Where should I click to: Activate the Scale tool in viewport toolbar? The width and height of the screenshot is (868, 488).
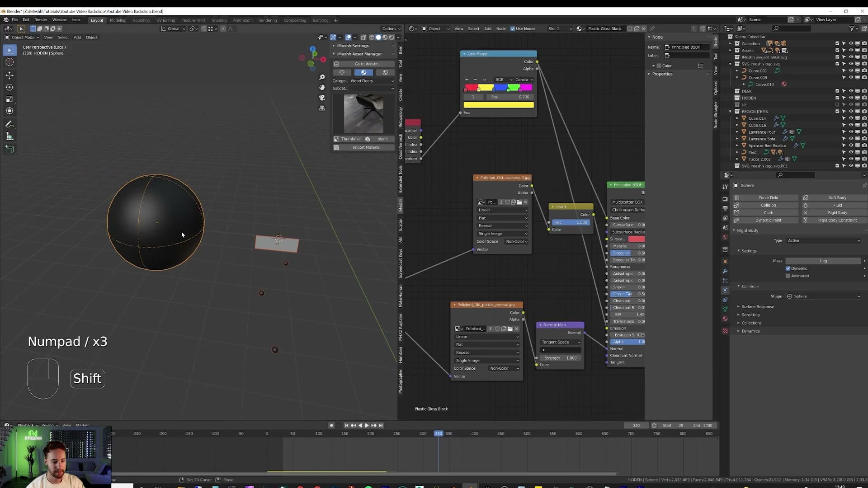(9, 99)
